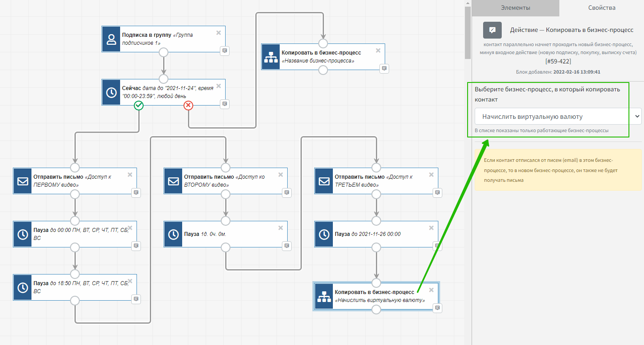Viewport: 644px width, 345px height.
Task: Click the hierarchy icon of the "Начислить виртуальную валюту" block
Action: 324,296
